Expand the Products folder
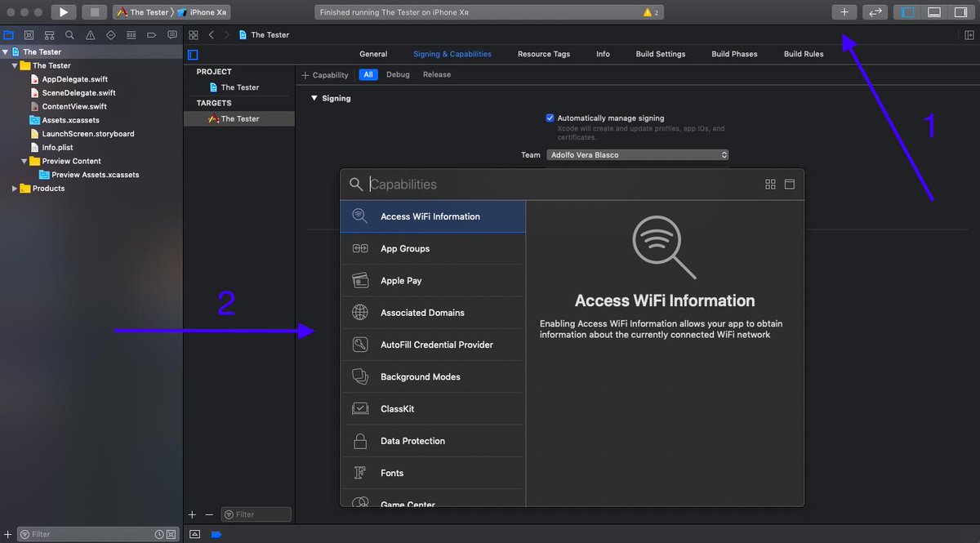The image size is (980, 543). pos(15,189)
